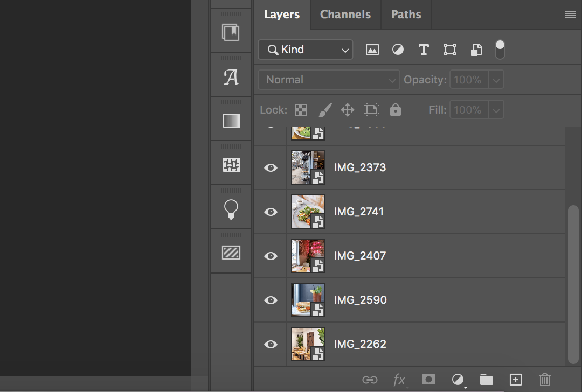Toggle the layer filtering switch
The image size is (582, 392).
(x=500, y=49)
